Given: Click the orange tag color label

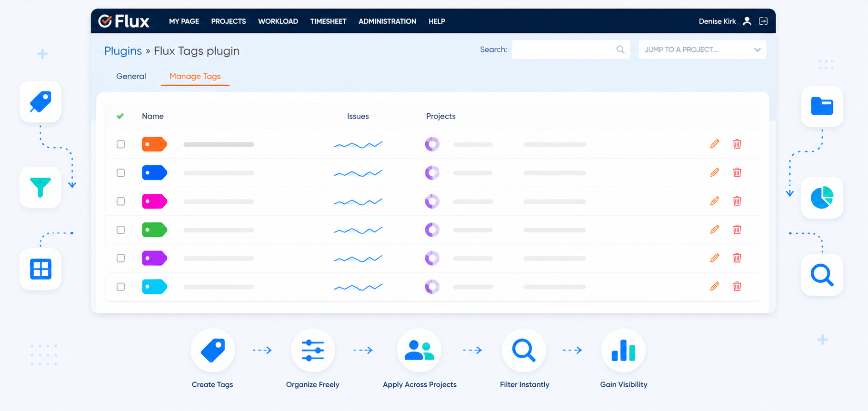Looking at the screenshot, I should [154, 144].
